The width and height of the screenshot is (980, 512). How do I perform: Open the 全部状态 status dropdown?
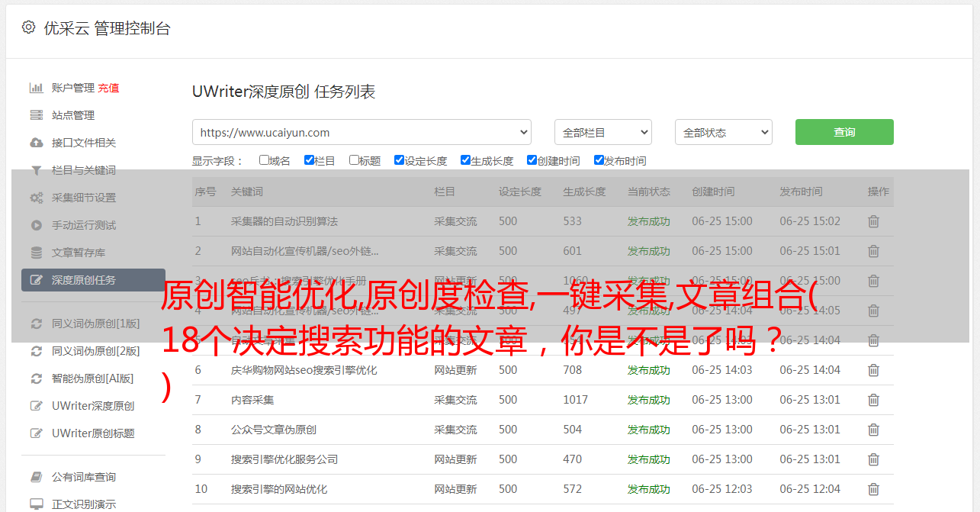[x=723, y=132]
